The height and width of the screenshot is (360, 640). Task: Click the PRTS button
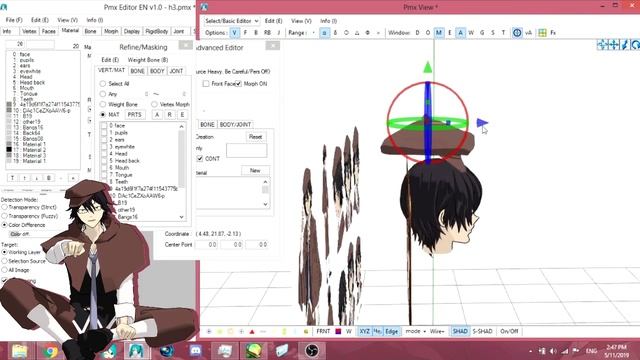coord(134,115)
